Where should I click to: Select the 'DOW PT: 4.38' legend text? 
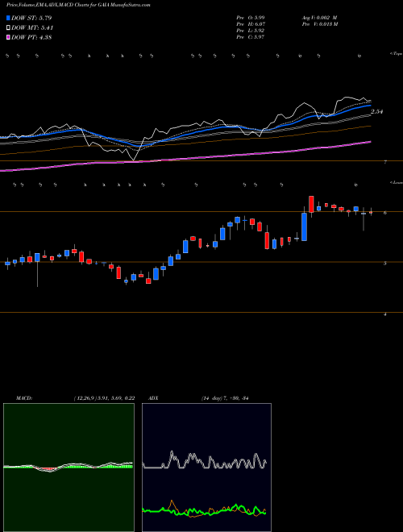[31, 38]
